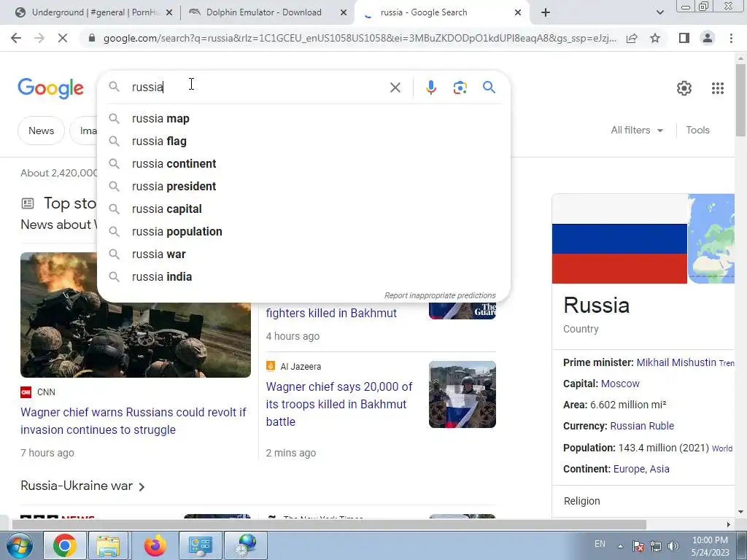Open Al Jazeera 20,000 troops article
This screenshot has width=747, height=560.
339,404
